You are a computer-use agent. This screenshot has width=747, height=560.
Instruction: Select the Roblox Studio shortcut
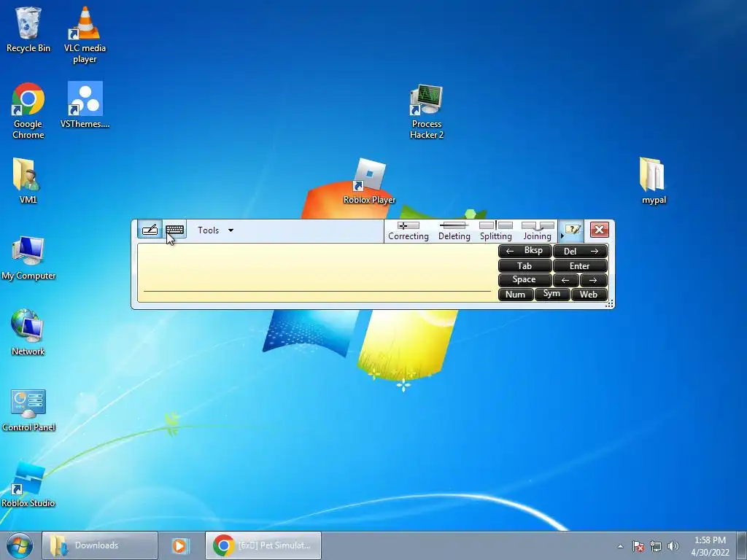click(28, 485)
